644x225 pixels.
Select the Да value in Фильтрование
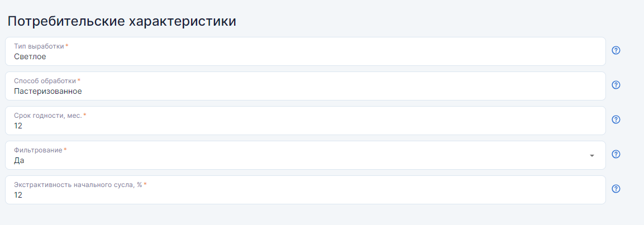click(x=19, y=161)
